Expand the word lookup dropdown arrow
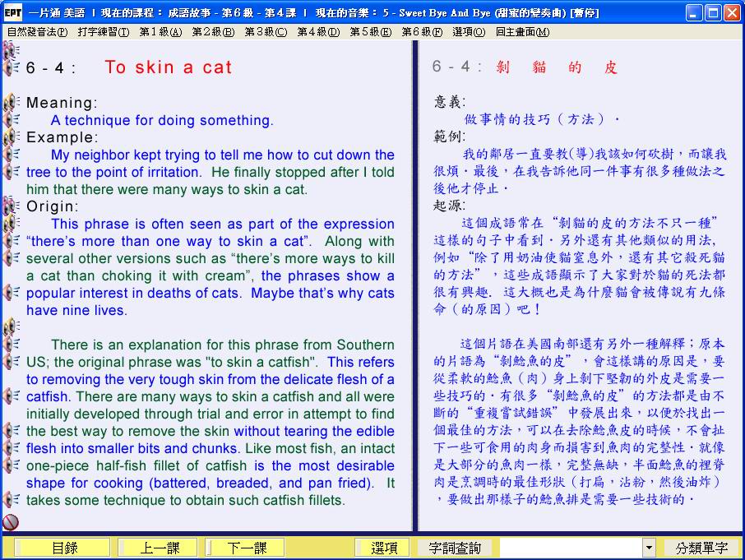Image resolution: width=745 pixels, height=560 pixels. (649, 548)
